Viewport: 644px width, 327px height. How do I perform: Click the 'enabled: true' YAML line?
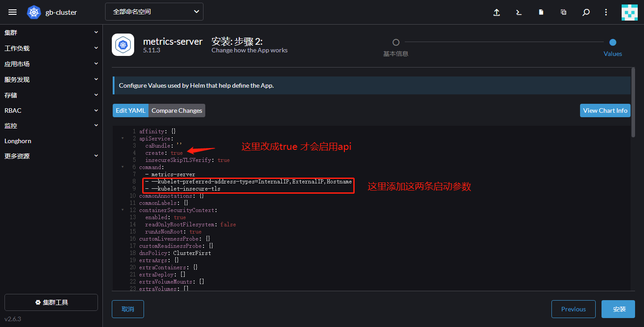click(x=165, y=217)
